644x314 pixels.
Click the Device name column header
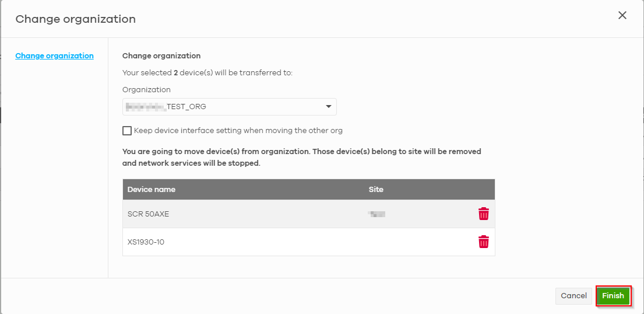coord(152,190)
